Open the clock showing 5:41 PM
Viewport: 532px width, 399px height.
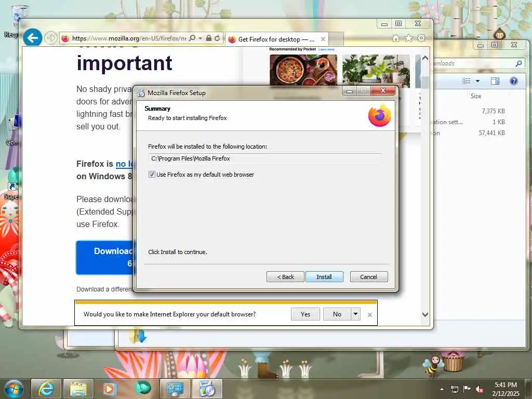click(506, 389)
